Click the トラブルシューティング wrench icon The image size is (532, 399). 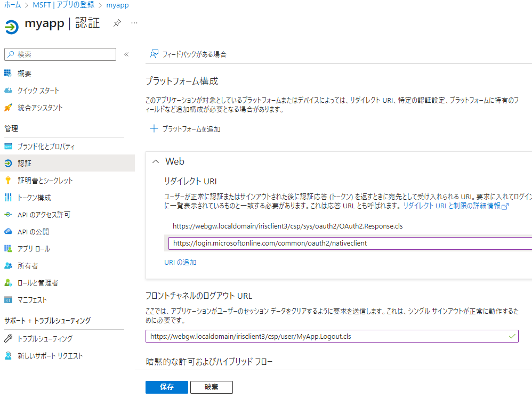click(8, 338)
